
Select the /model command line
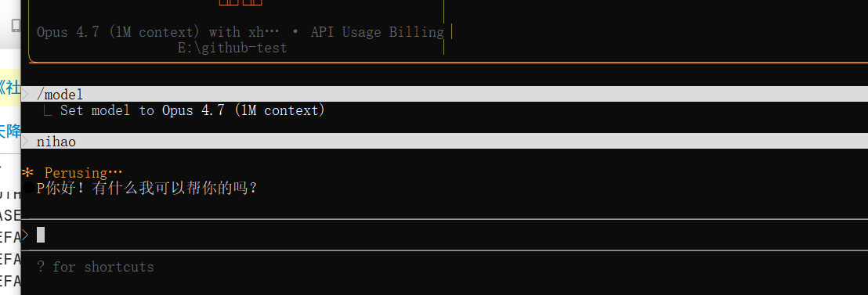60,95
